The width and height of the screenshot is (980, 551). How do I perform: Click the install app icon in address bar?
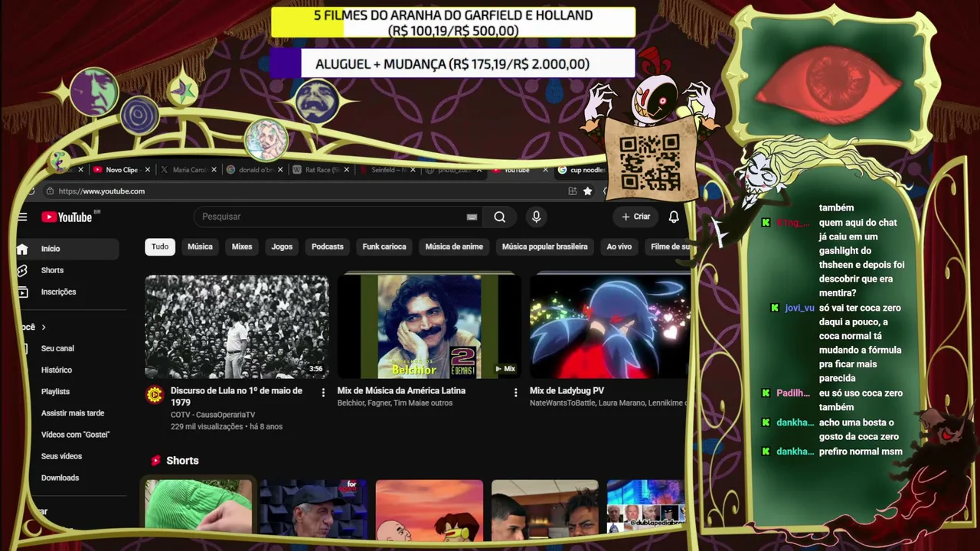[x=572, y=191]
